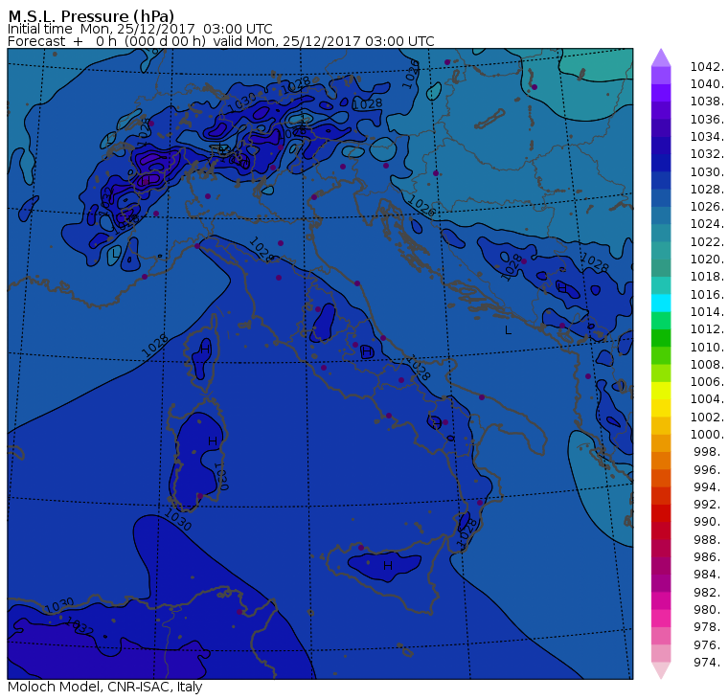Select the cyan color band between 1014 and 1016
This screenshot has width=728, height=700.
click(x=661, y=304)
